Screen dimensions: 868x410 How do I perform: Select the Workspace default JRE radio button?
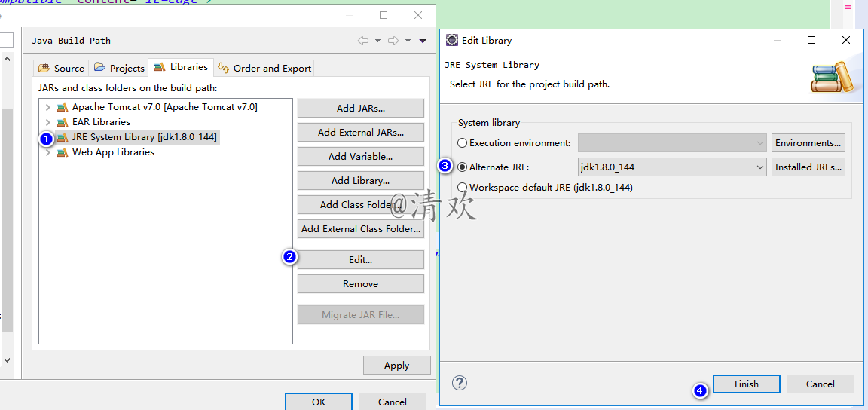tap(462, 187)
